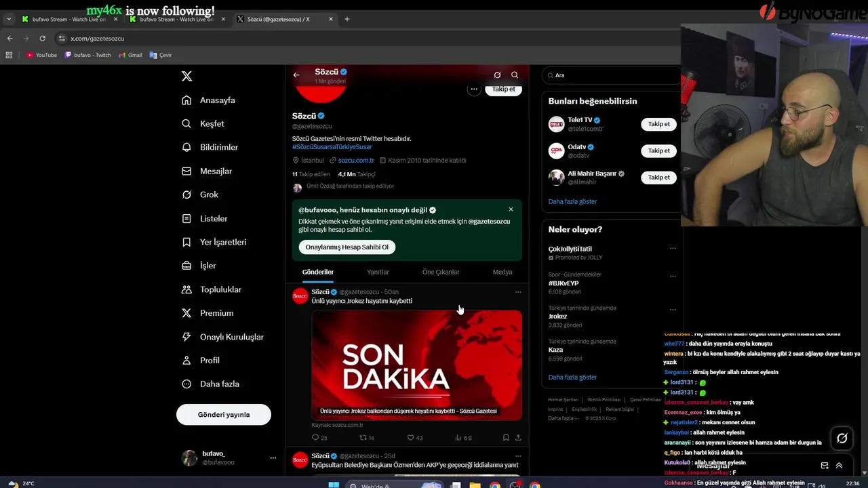The width and height of the screenshot is (868, 488).
Task: Open more menu on Eyüpsultan post
Action: tap(518, 456)
